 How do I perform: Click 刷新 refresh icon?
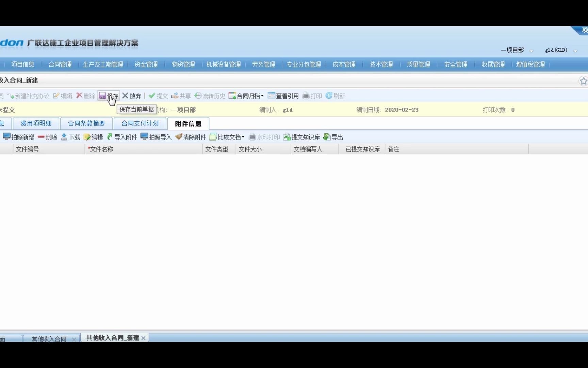point(335,96)
